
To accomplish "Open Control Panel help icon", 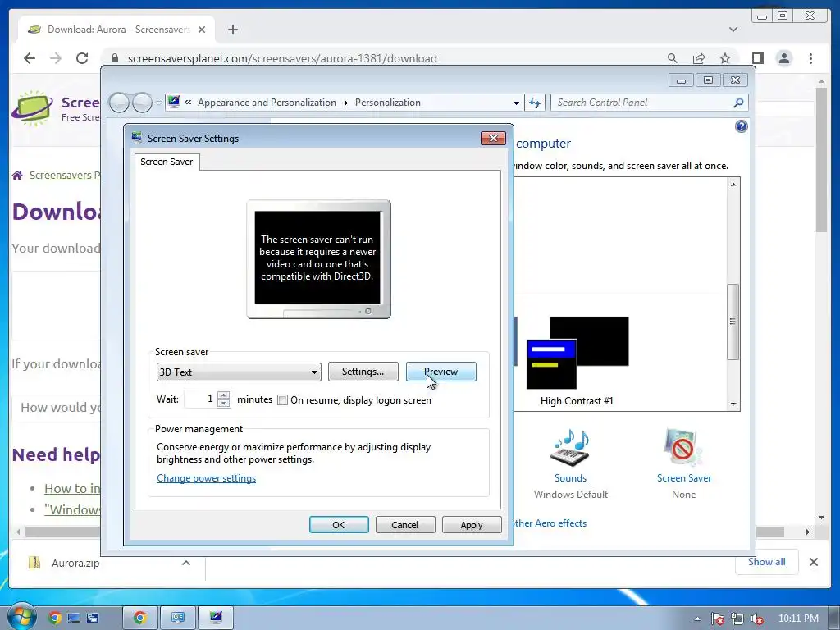I will click(x=741, y=126).
